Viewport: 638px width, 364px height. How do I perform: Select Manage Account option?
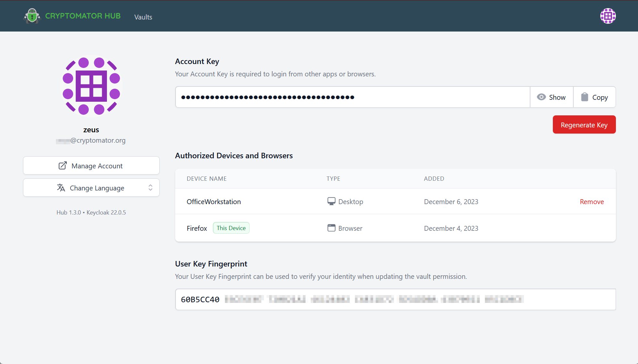click(90, 165)
